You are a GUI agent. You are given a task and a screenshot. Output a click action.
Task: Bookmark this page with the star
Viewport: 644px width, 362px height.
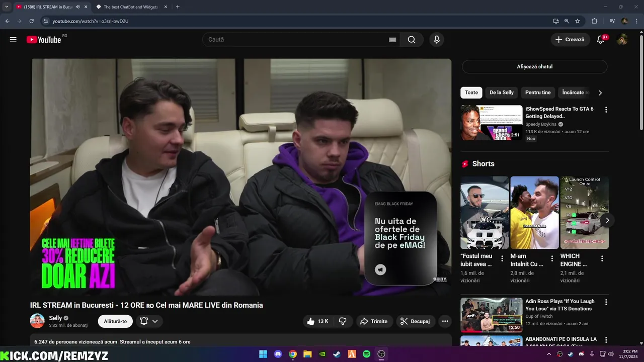[x=578, y=21]
